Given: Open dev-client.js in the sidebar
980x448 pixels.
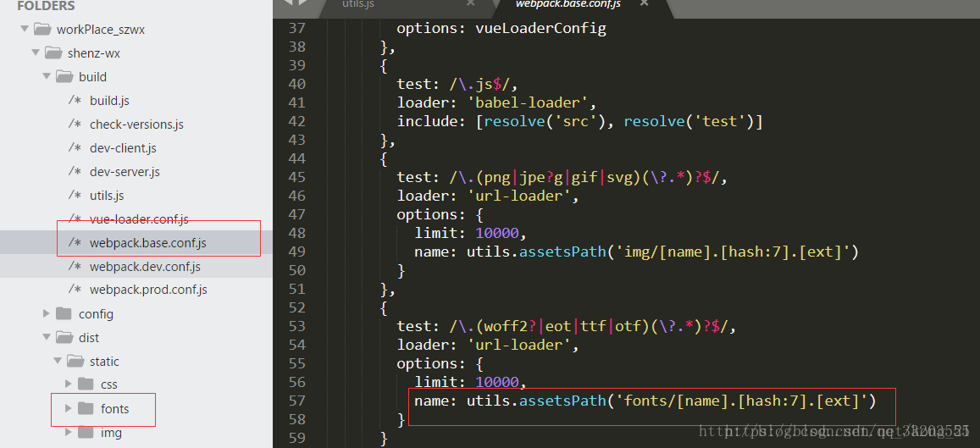Looking at the screenshot, I should (x=123, y=148).
